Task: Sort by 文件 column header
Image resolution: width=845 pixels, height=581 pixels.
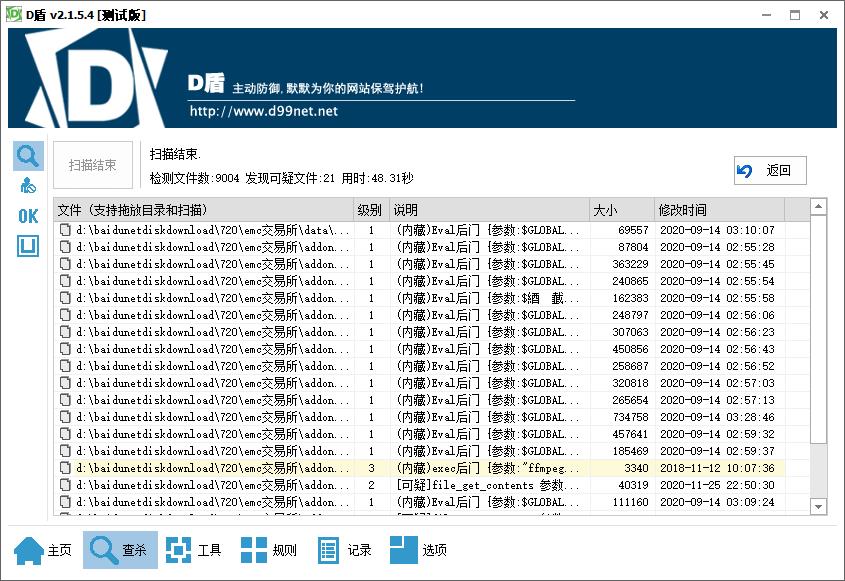Action: (x=204, y=210)
